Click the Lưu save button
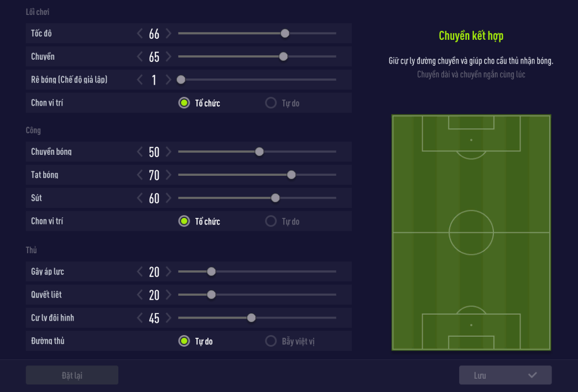The image size is (578, 392). [505, 375]
